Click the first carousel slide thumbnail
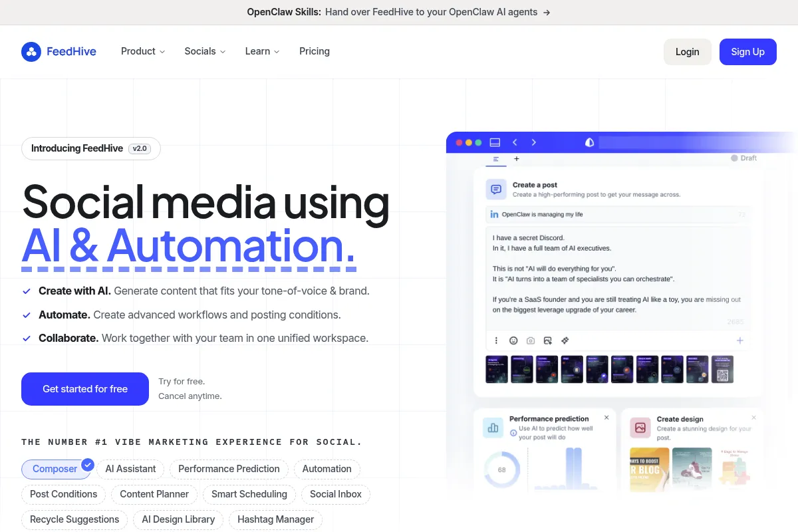This screenshot has width=798, height=532. coord(497,369)
